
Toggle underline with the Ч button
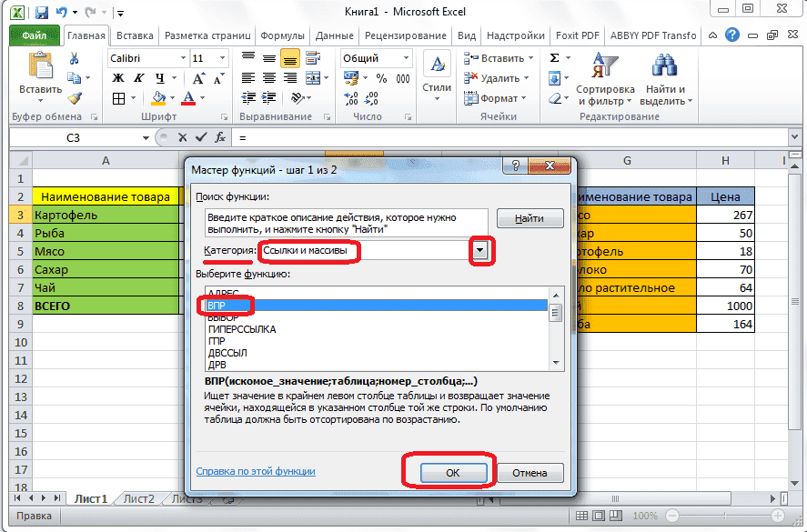coord(160,78)
